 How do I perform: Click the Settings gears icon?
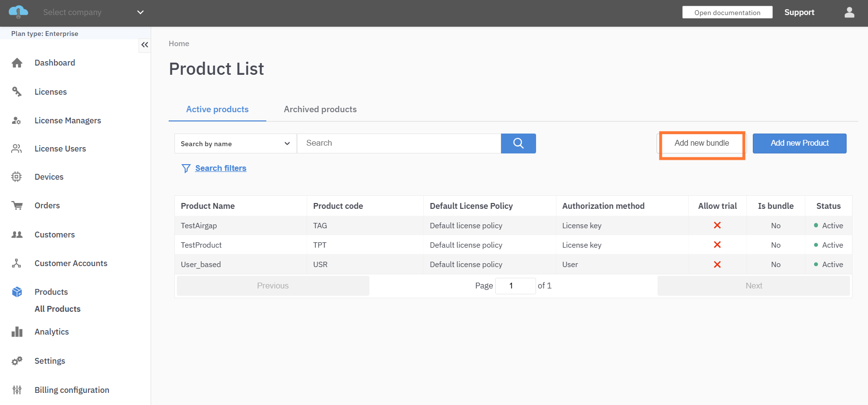17,361
